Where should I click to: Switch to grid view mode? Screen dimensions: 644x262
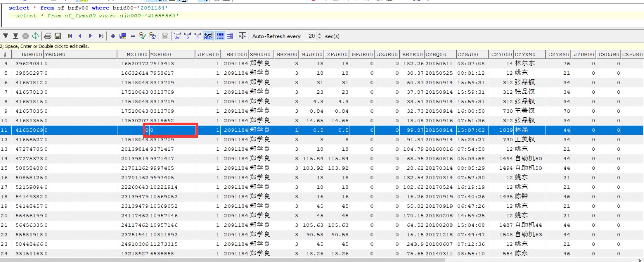[x=220, y=36]
